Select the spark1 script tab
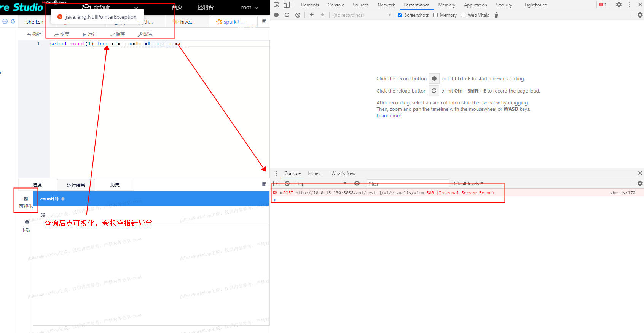Viewport: 644px width, 333px height. [x=234, y=22]
